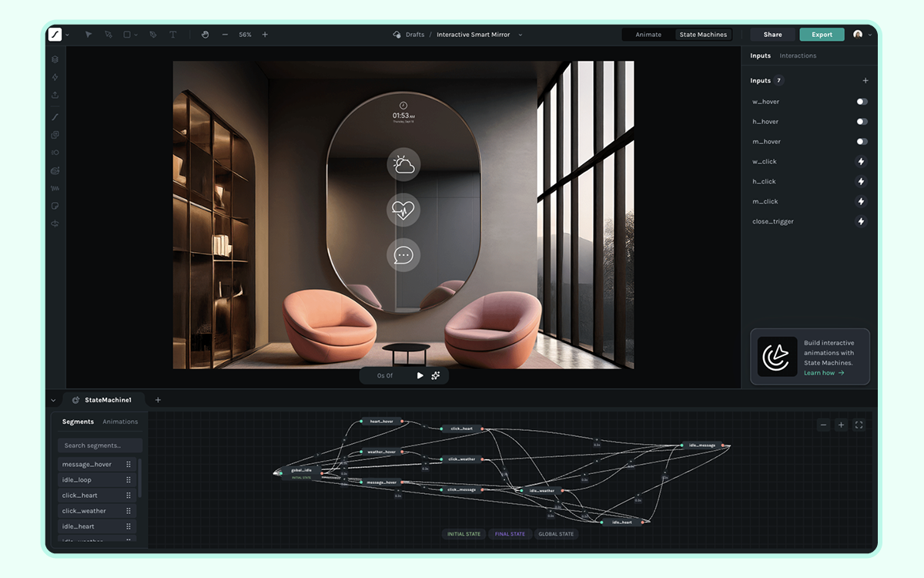Toggle the w_hover input switch
Screen dimensions: 924x578
pos(862,102)
